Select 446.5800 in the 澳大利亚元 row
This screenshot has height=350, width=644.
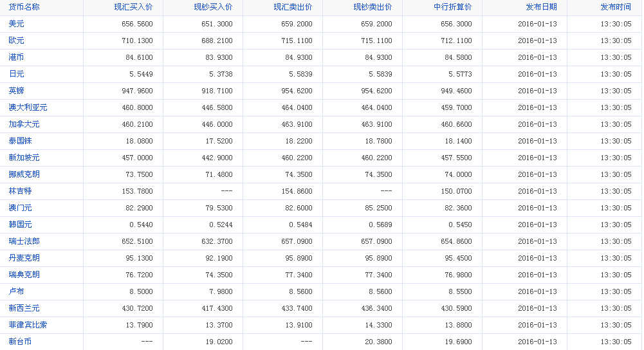coord(217,107)
